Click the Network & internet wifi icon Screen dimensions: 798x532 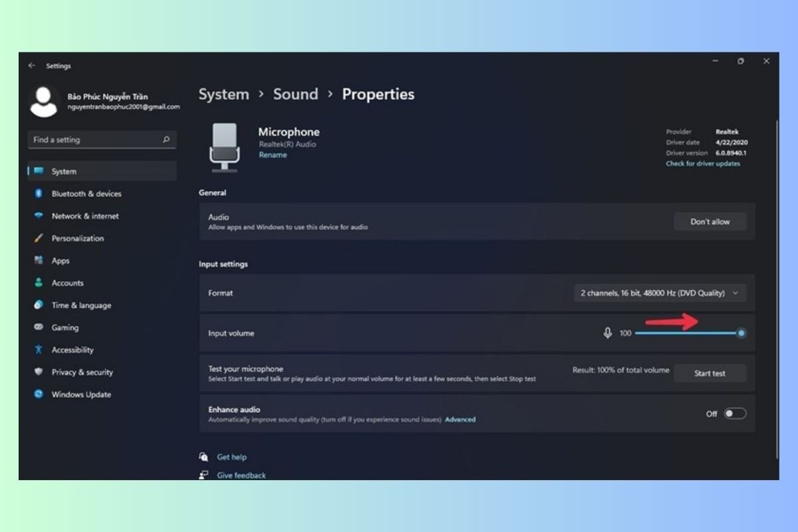coord(39,216)
